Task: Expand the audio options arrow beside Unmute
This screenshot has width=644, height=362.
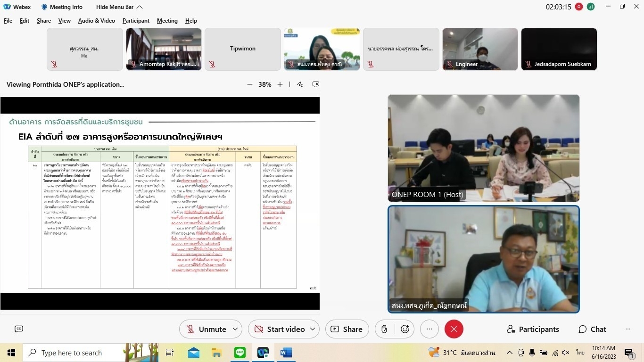Action: click(235, 329)
